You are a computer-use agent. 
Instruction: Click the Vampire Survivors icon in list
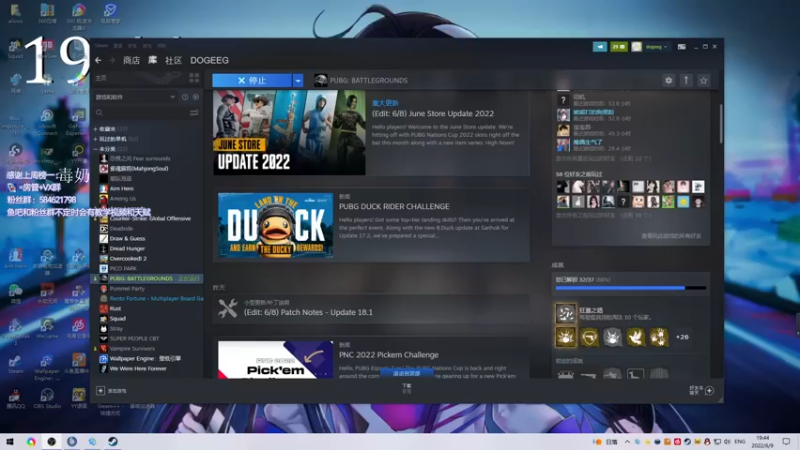click(x=104, y=348)
